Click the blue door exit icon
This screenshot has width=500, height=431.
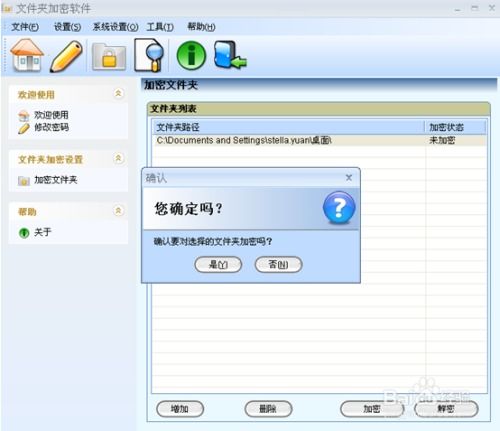tap(229, 55)
